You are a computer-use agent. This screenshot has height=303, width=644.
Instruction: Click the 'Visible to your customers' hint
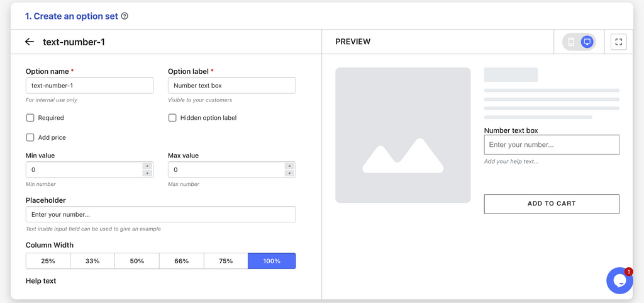click(200, 100)
